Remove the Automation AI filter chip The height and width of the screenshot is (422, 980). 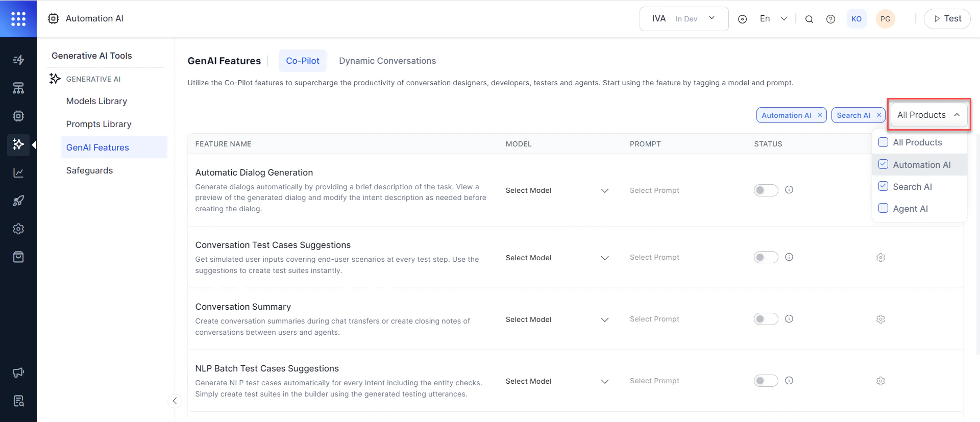click(x=820, y=115)
